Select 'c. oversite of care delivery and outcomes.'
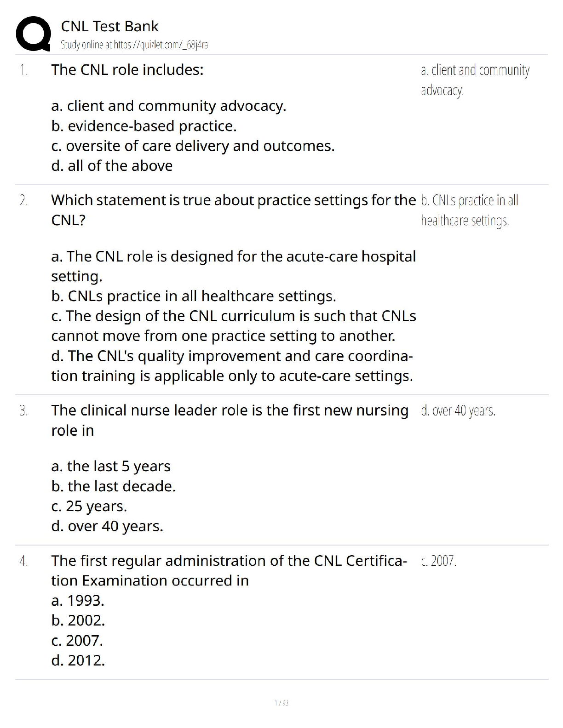This screenshot has height=728, width=563. pos(193,146)
